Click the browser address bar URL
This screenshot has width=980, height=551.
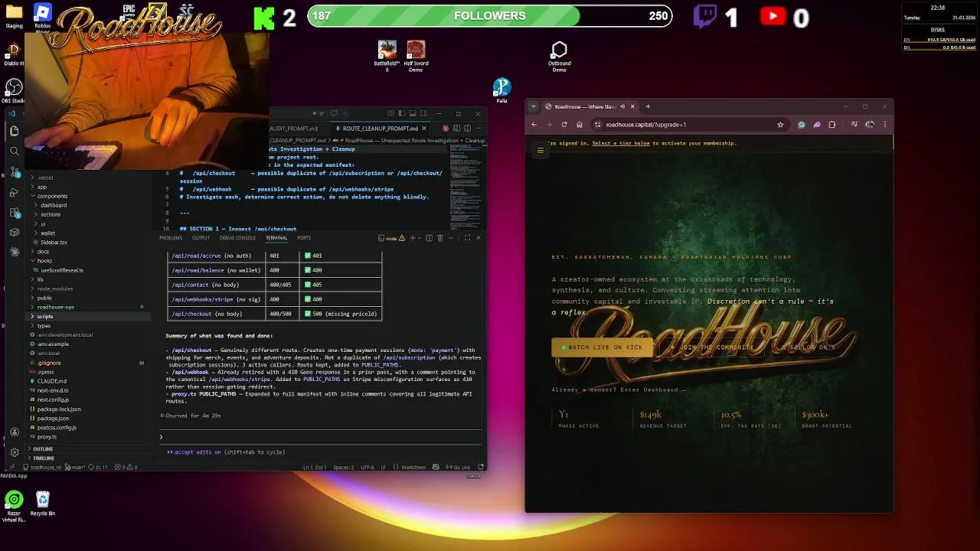645,125
